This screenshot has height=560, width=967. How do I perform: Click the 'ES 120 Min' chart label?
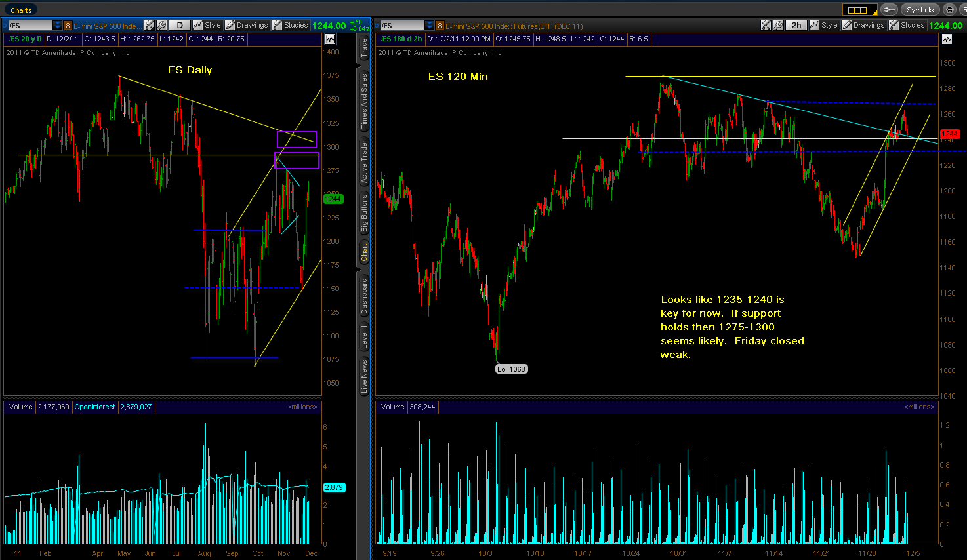tap(458, 77)
